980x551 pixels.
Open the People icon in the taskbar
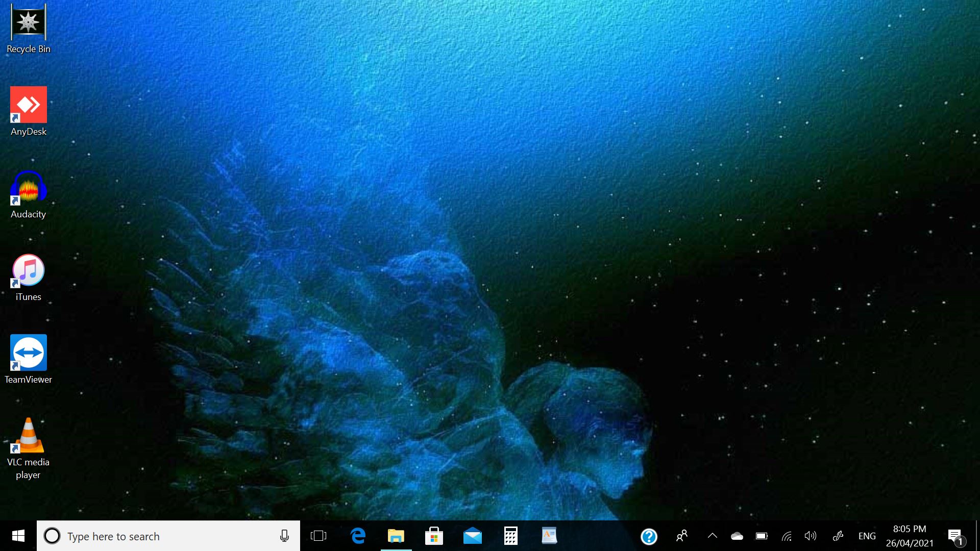(x=682, y=536)
